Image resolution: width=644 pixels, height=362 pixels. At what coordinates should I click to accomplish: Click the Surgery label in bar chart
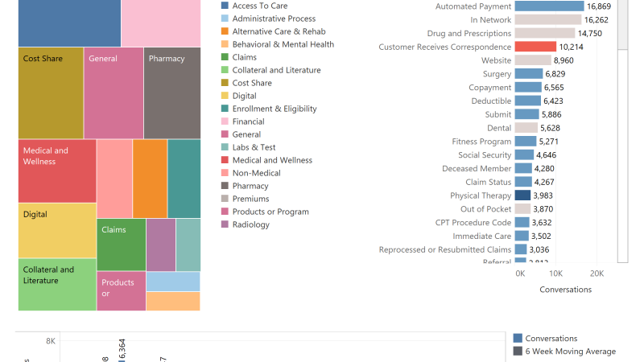(497, 74)
